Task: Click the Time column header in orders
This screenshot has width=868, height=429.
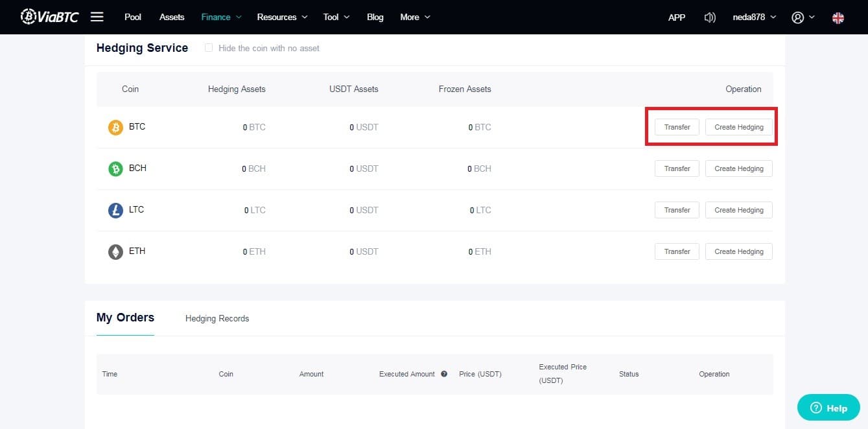Action: tap(110, 374)
